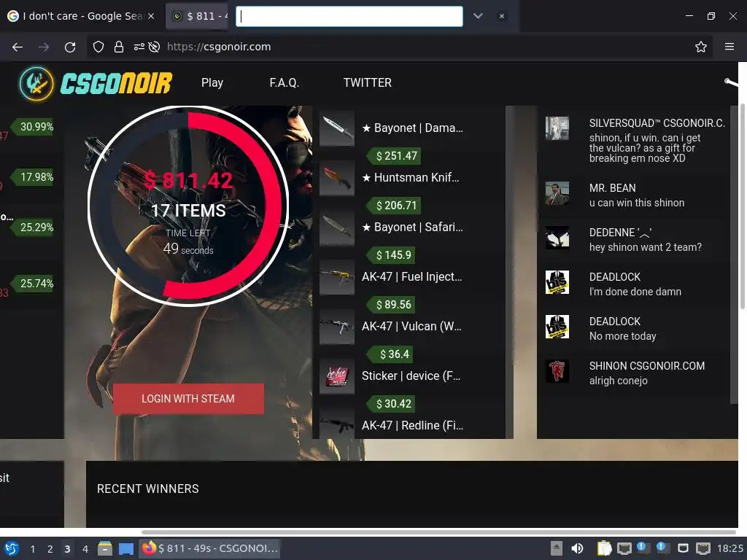
Task: Click DEADLOCK avatar beside 'No more today'
Action: click(x=557, y=327)
